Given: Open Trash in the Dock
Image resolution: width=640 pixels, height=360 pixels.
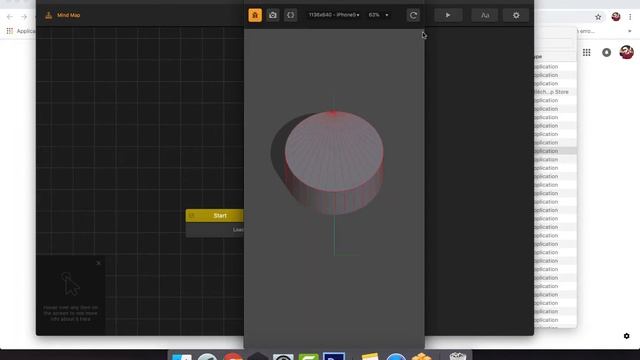Looking at the screenshot, I should tap(458, 356).
